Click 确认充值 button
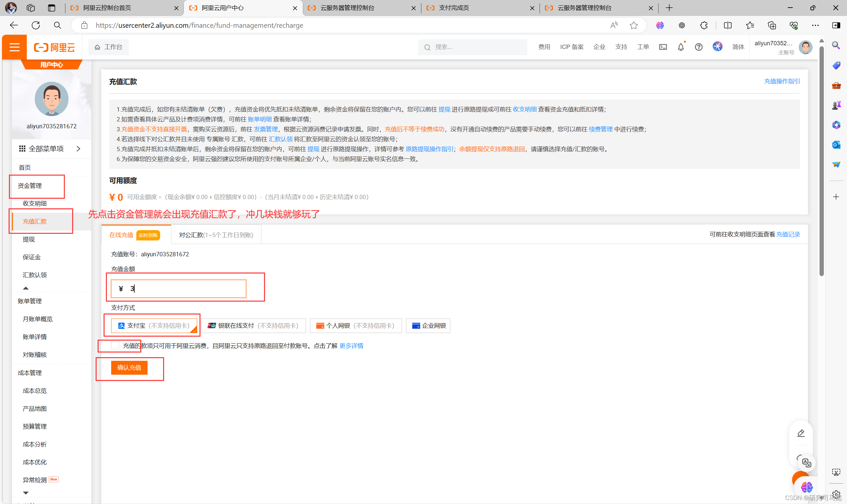Screen dimensions: 847x504 (x=129, y=367)
